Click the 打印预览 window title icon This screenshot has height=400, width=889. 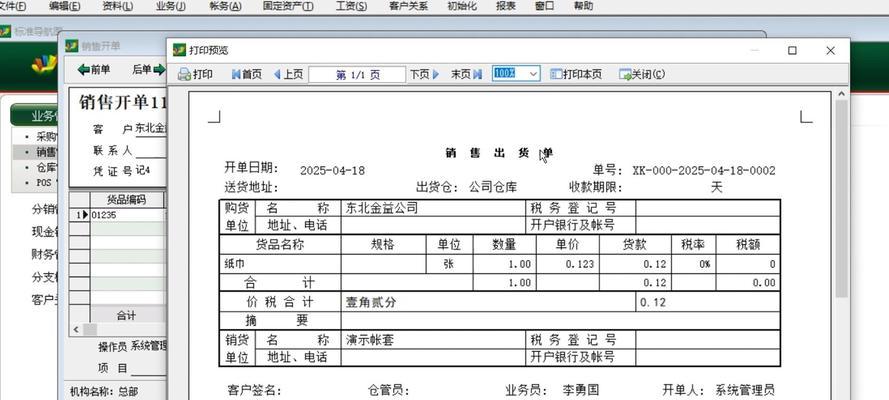(179, 50)
